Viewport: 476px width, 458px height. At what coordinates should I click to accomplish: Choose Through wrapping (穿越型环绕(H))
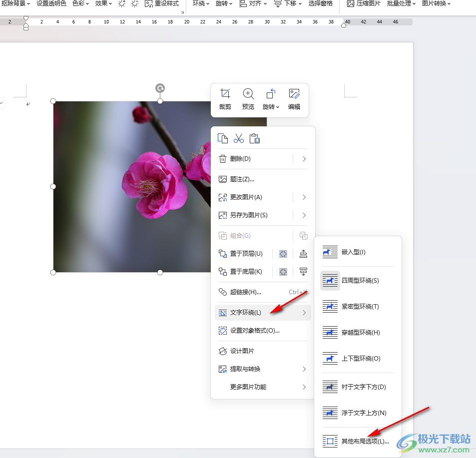(358, 332)
